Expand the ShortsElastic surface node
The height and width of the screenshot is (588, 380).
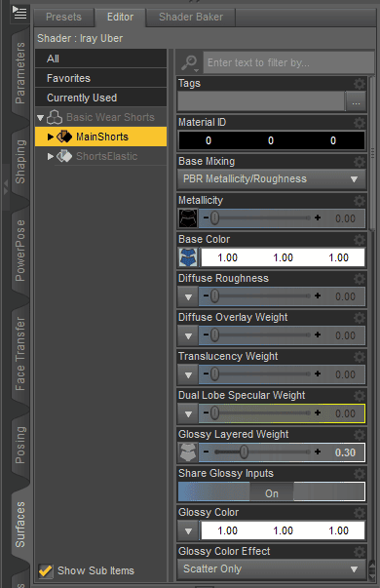[x=51, y=156]
